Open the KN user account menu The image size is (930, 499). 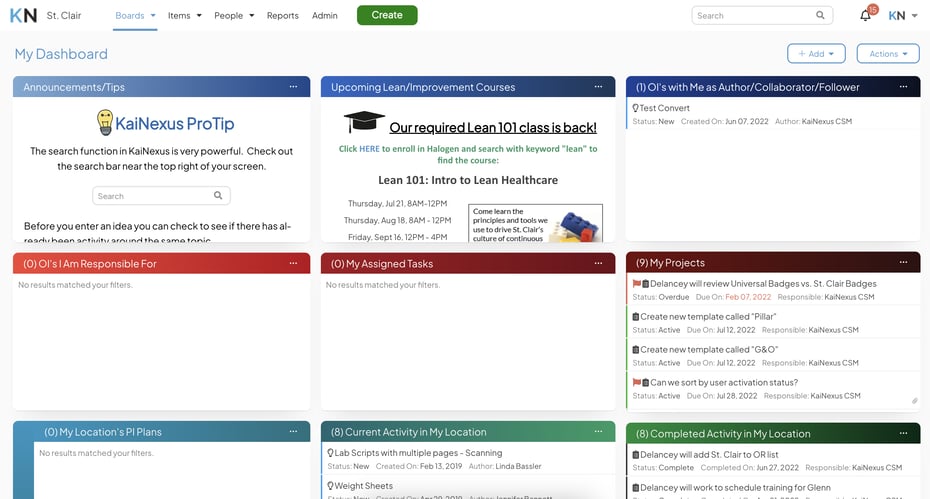(903, 16)
